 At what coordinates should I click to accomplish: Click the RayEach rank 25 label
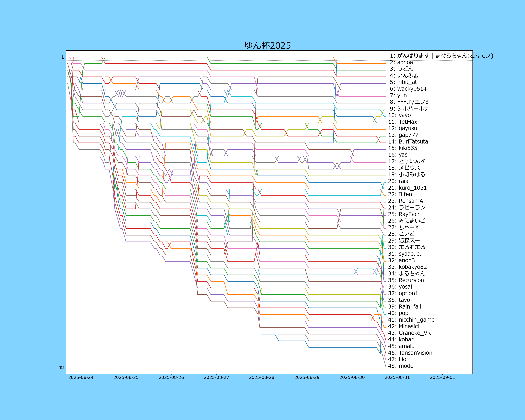pos(404,214)
